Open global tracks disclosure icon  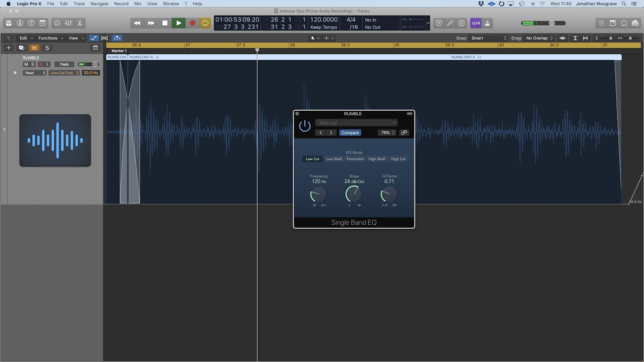click(95, 48)
